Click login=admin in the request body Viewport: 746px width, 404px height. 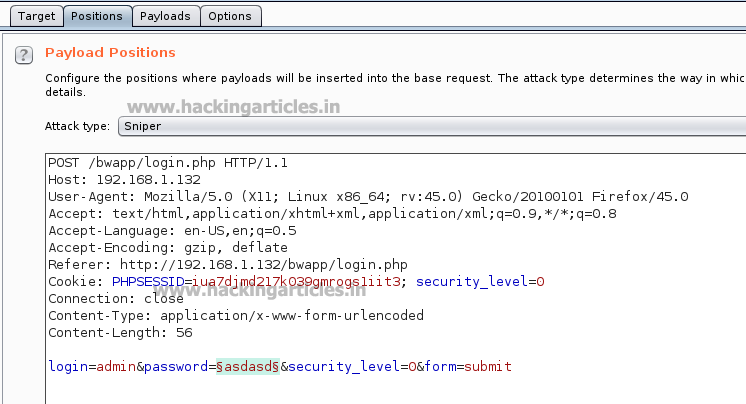coord(91,367)
